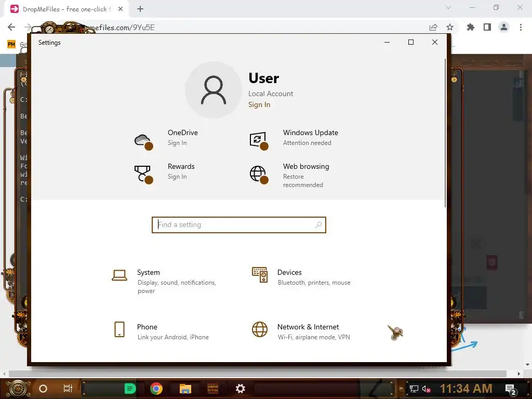Click into the Find a setting box
The width and height of the screenshot is (532, 399).
coord(238,224)
